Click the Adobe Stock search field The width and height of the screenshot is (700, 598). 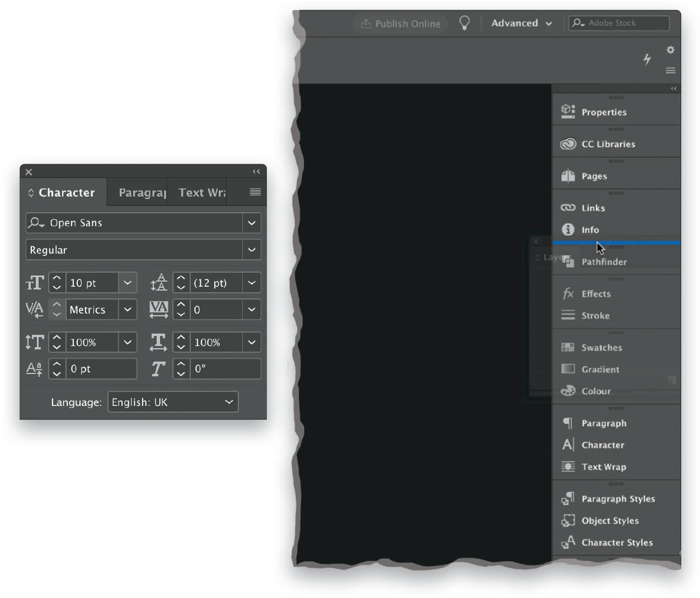pos(618,23)
